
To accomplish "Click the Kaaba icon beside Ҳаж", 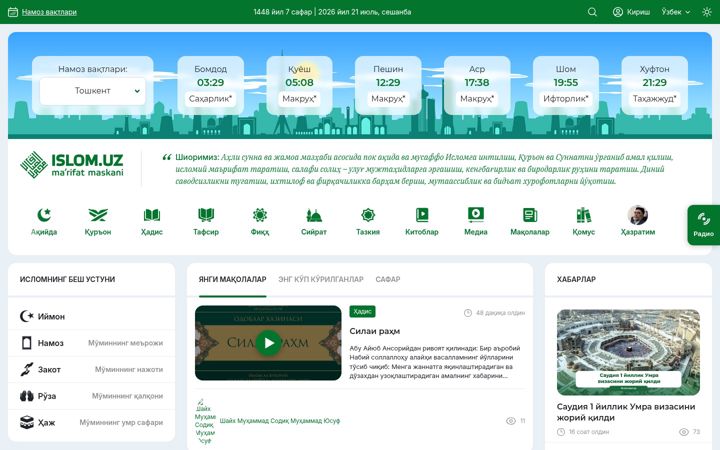I will [27, 422].
